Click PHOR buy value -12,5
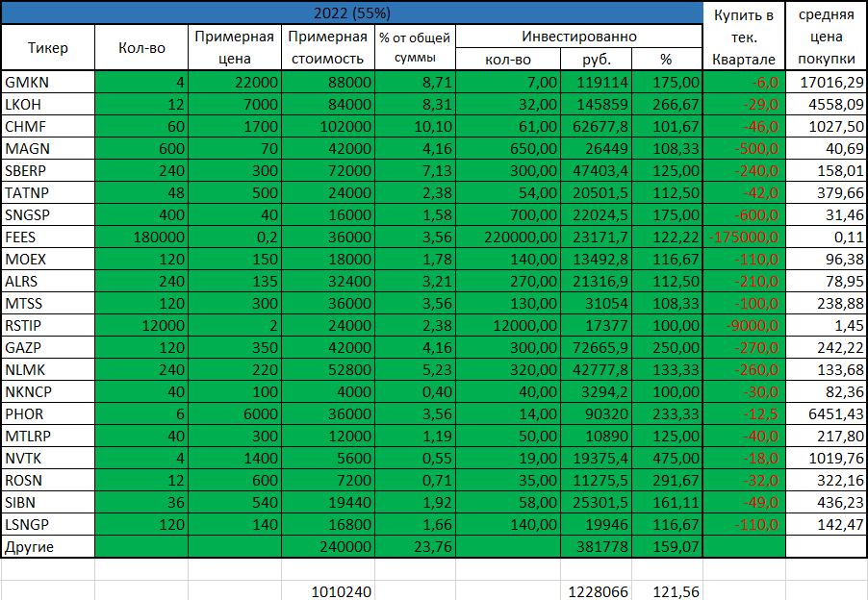The image size is (868, 600). 744,414
